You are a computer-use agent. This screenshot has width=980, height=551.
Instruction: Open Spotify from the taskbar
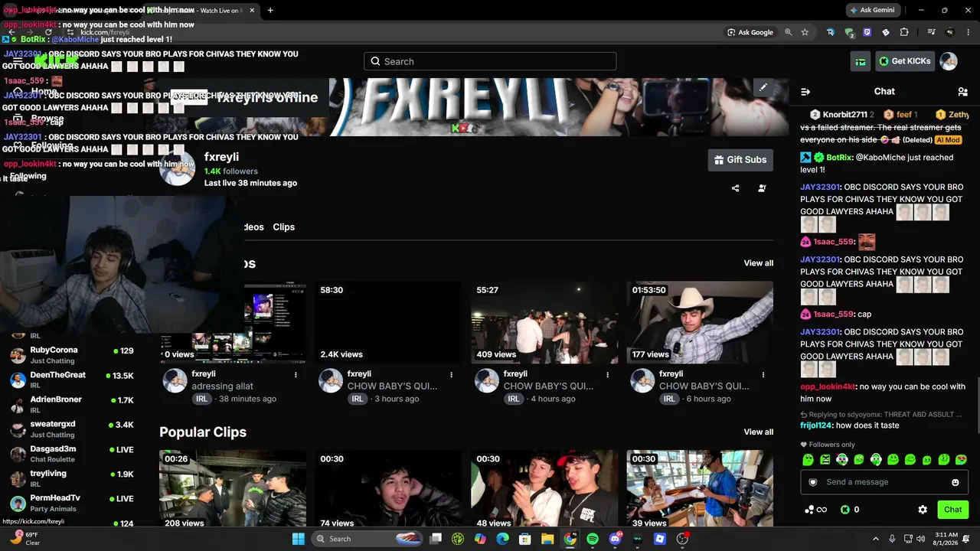(593, 539)
